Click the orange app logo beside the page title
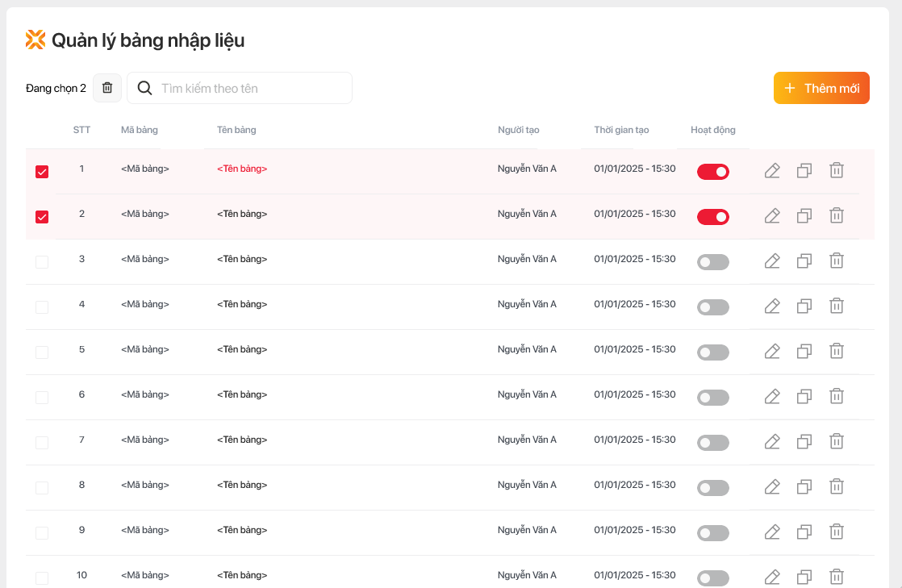 pyautogui.click(x=35, y=40)
